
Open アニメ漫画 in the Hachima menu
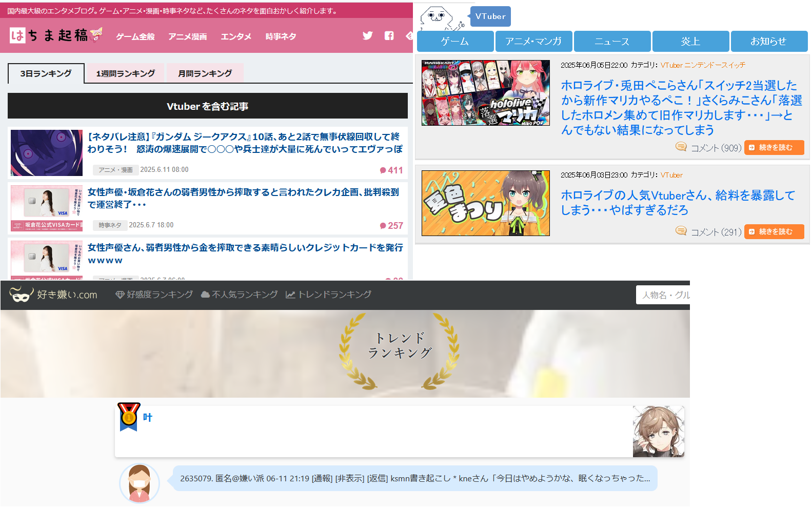point(188,36)
